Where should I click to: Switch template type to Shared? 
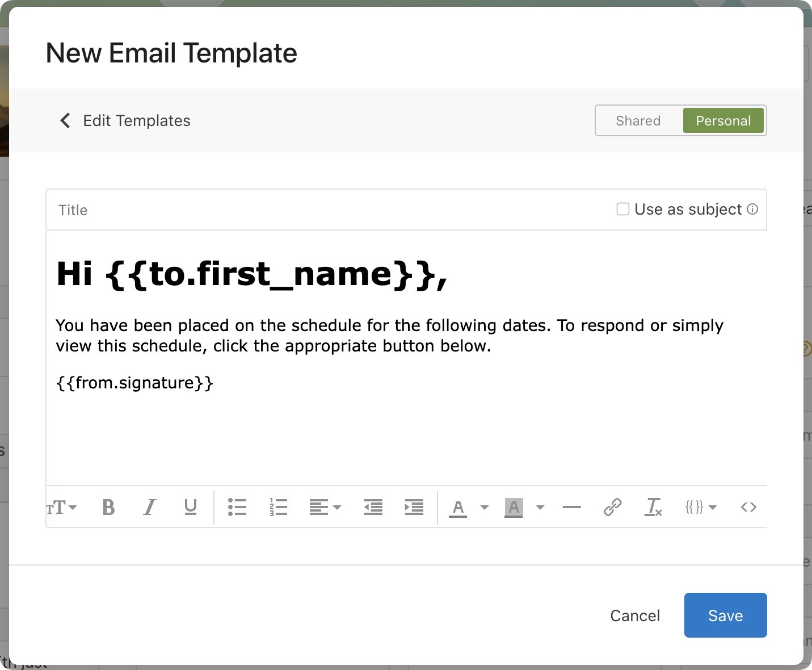click(x=638, y=121)
